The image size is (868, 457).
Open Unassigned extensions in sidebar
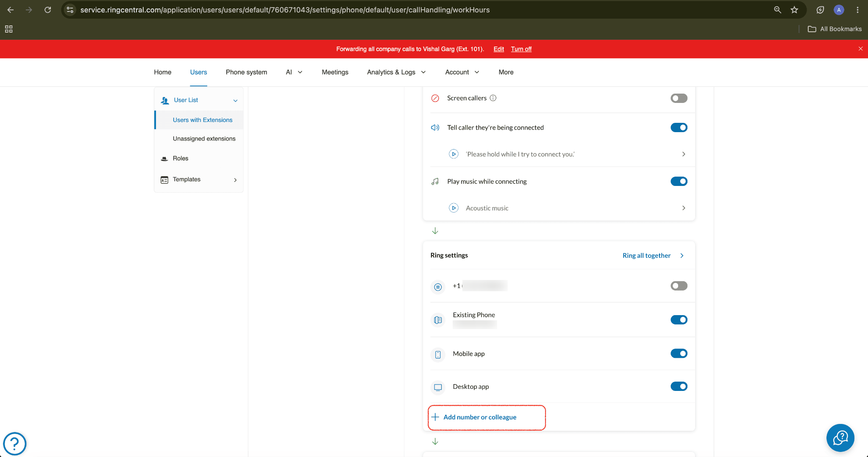pyautogui.click(x=204, y=138)
